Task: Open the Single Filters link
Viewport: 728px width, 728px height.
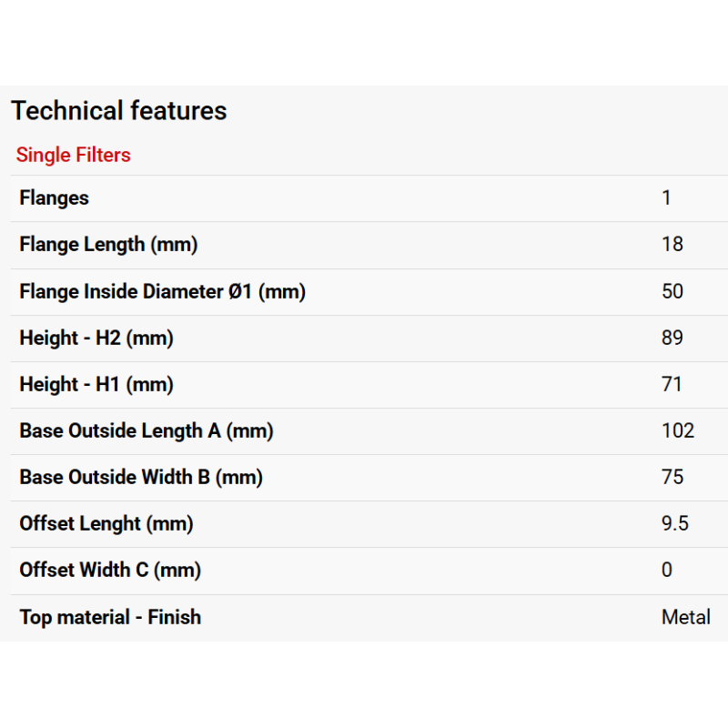Action: coord(74,155)
